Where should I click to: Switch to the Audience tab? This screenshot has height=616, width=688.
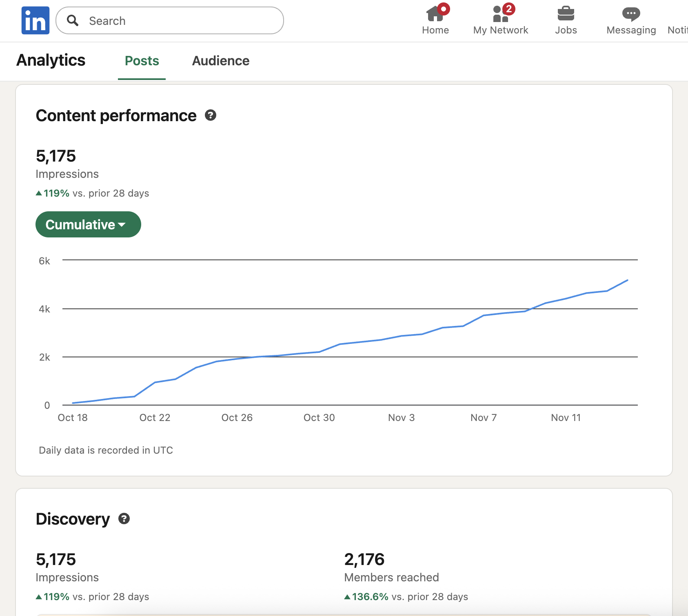[221, 61]
